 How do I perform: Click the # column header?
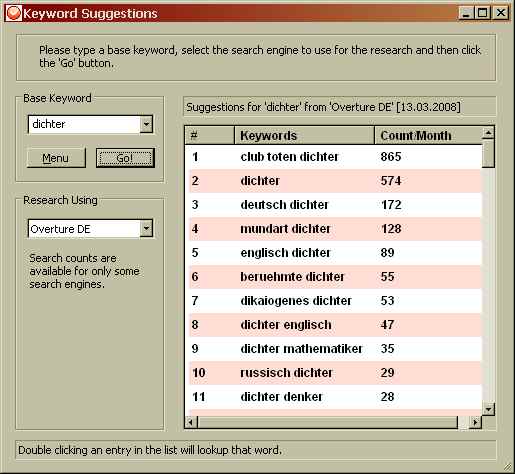pos(210,136)
